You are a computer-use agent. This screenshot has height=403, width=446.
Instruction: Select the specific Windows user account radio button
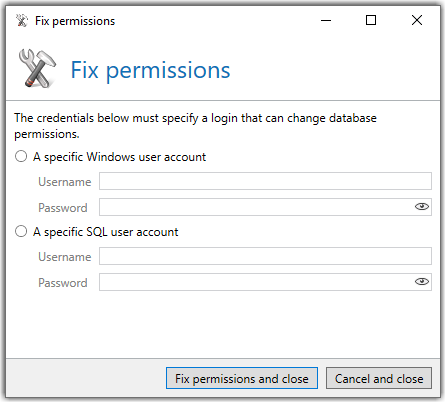coord(21,156)
